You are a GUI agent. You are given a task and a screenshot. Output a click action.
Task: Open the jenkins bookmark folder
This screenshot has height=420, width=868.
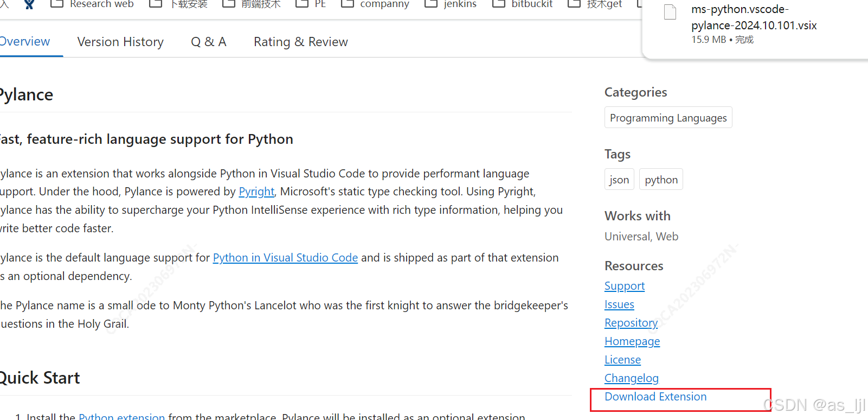coord(451,4)
